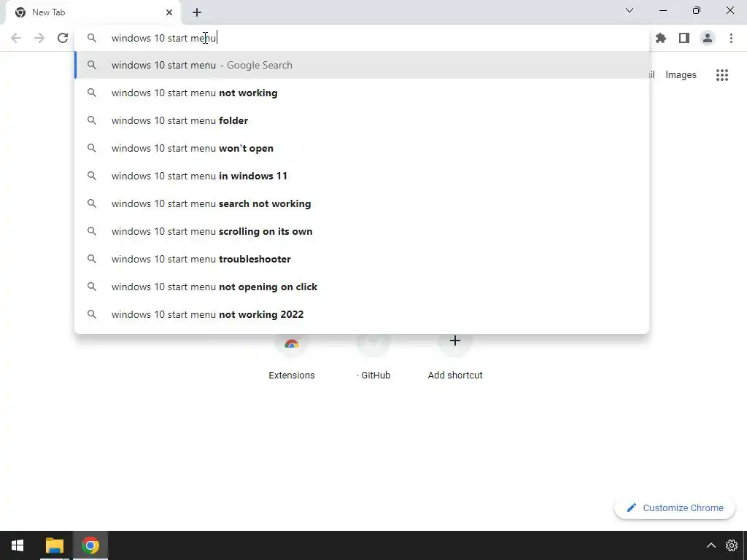Choose 'windows 10 start menu - Google Search'
Image resolution: width=747 pixels, height=560 pixels.
coord(362,65)
